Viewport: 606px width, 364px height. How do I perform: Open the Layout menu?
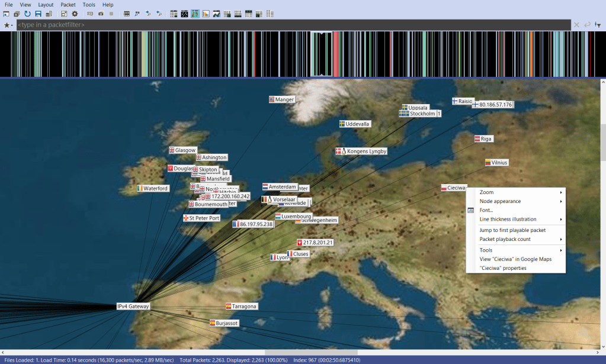click(46, 4)
